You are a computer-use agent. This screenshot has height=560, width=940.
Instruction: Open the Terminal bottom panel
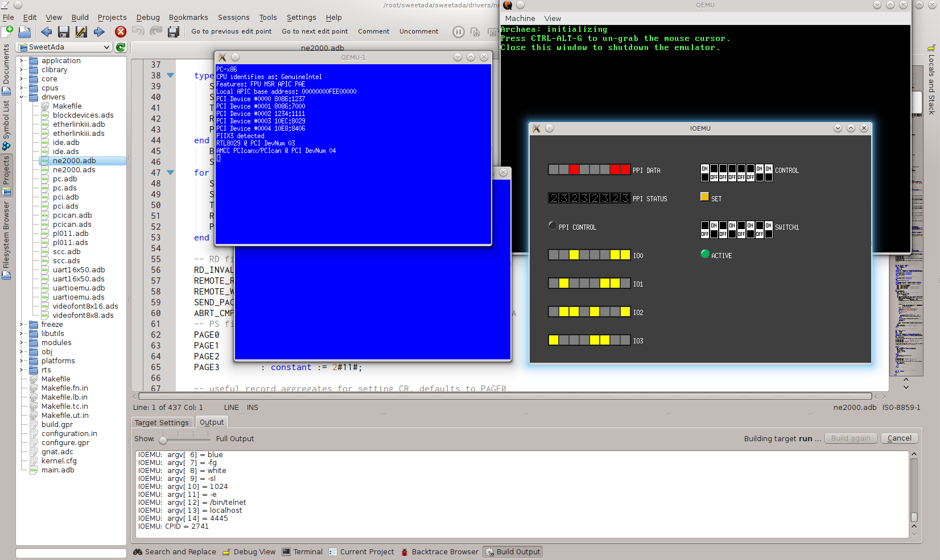point(302,552)
